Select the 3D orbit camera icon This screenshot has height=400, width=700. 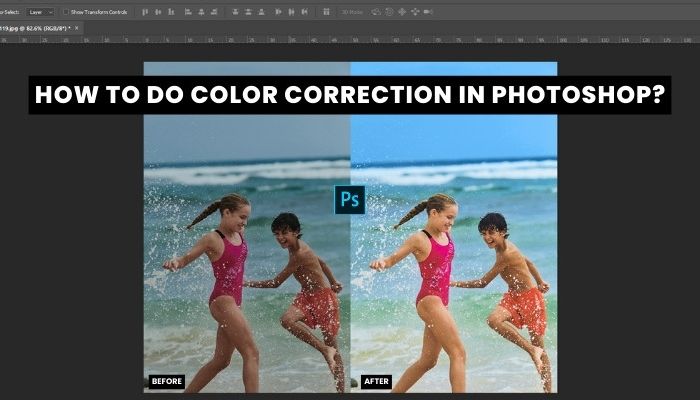click(x=376, y=12)
